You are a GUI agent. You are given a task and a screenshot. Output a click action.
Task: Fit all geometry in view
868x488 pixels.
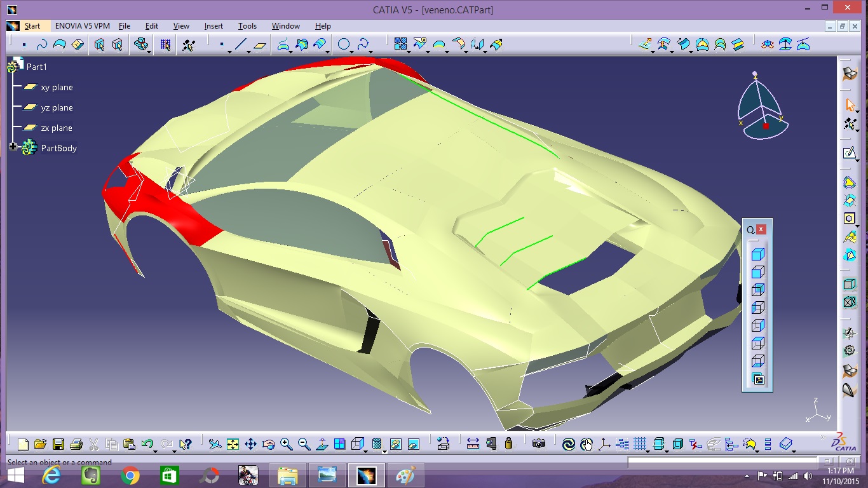(x=233, y=444)
